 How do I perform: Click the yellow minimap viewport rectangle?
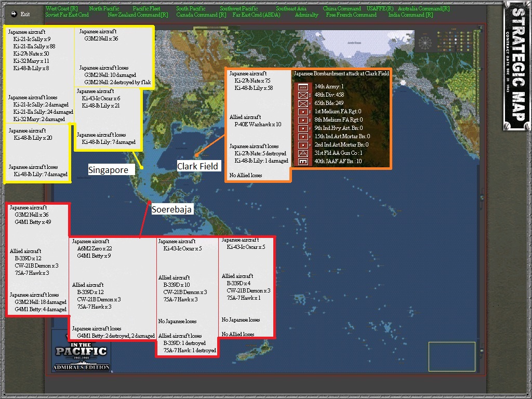click(x=451, y=356)
